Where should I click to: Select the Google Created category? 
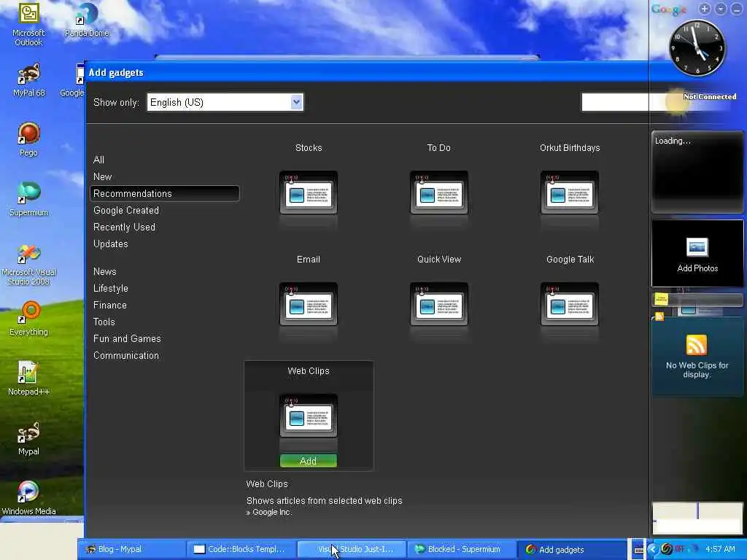(125, 211)
